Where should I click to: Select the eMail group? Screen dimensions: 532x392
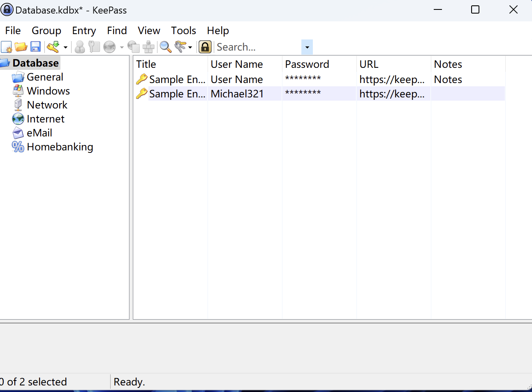click(x=39, y=133)
